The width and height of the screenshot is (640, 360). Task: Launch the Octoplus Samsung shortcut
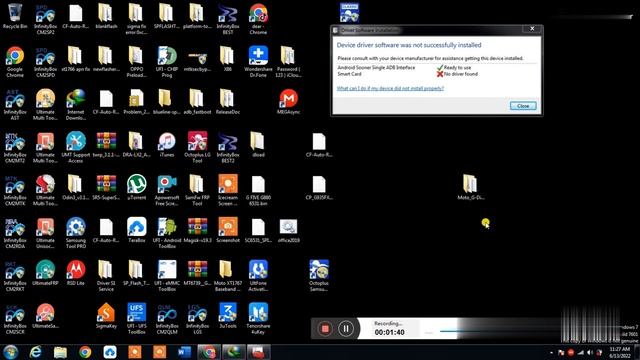(319, 276)
